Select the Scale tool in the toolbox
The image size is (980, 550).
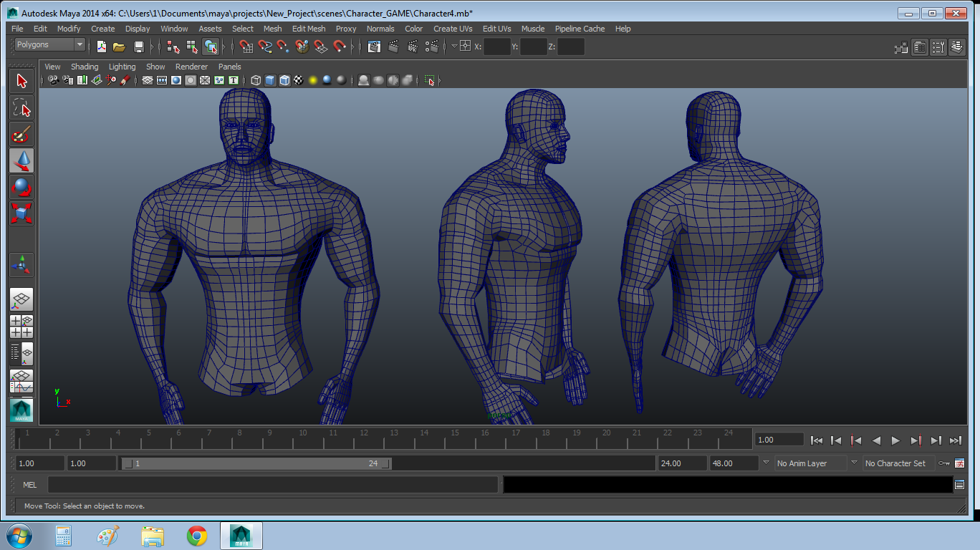coord(21,213)
